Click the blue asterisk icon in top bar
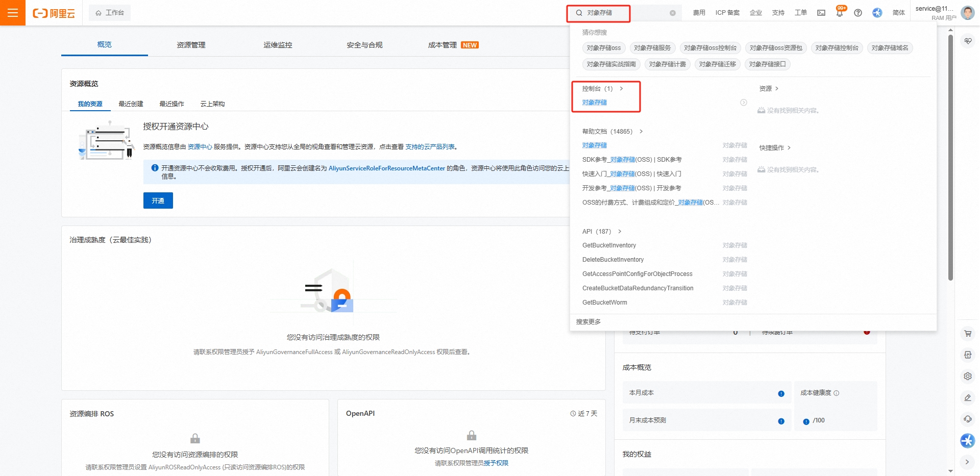This screenshot has height=476, width=980. pos(877,13)
